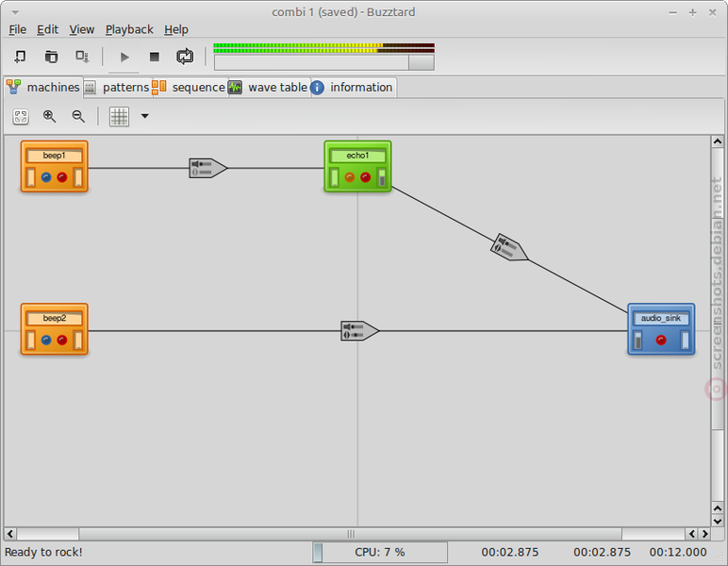Screen dimensions: 728x566
Task: Open the Edit menu
Action: (47, 30)
